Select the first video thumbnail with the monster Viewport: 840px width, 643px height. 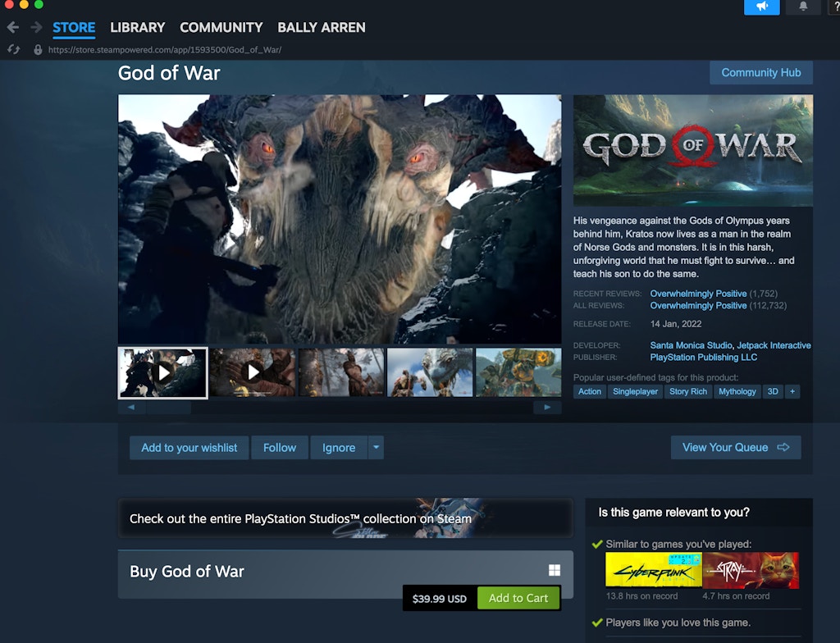tap(163, 372)
